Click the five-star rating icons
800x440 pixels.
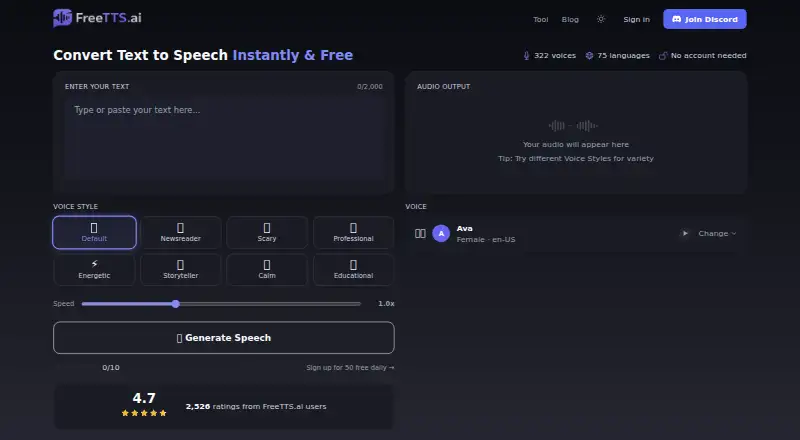144,413
